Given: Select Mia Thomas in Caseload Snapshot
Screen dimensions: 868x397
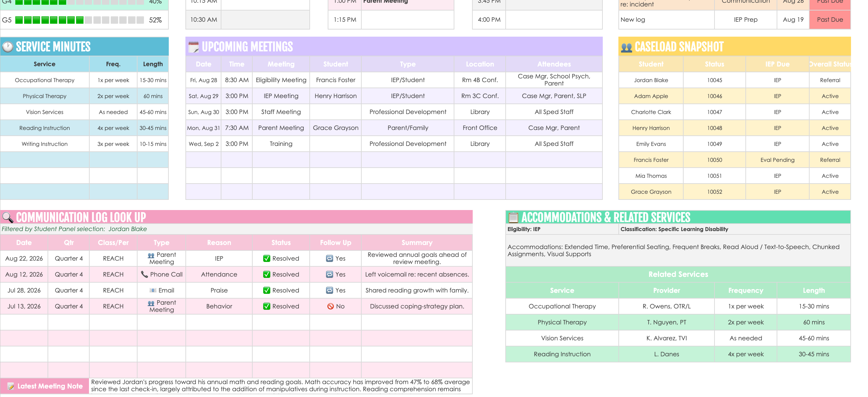Looking at the screenshot, I should coord(651,176).
